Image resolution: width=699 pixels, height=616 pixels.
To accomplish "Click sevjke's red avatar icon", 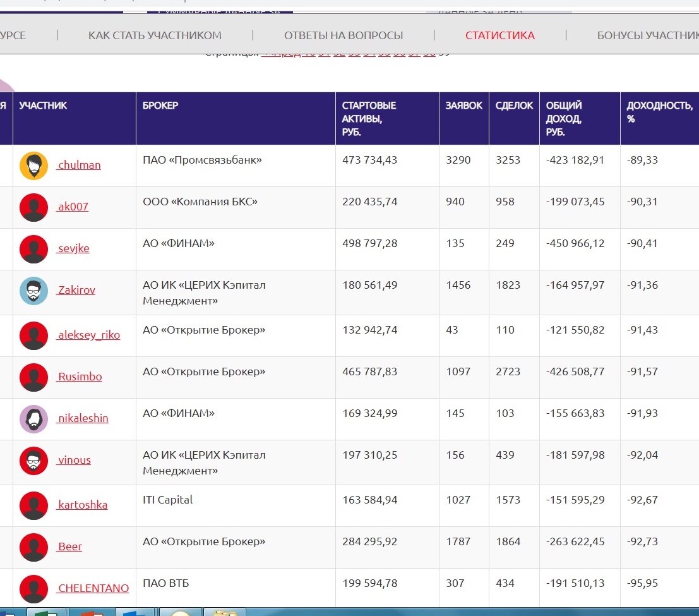I will (34, 249).
